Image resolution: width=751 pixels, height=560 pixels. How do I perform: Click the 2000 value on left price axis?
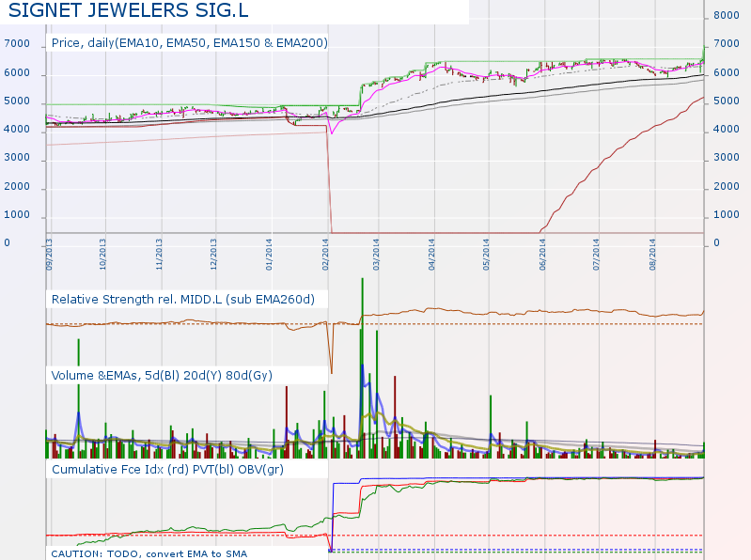point(17,186)
